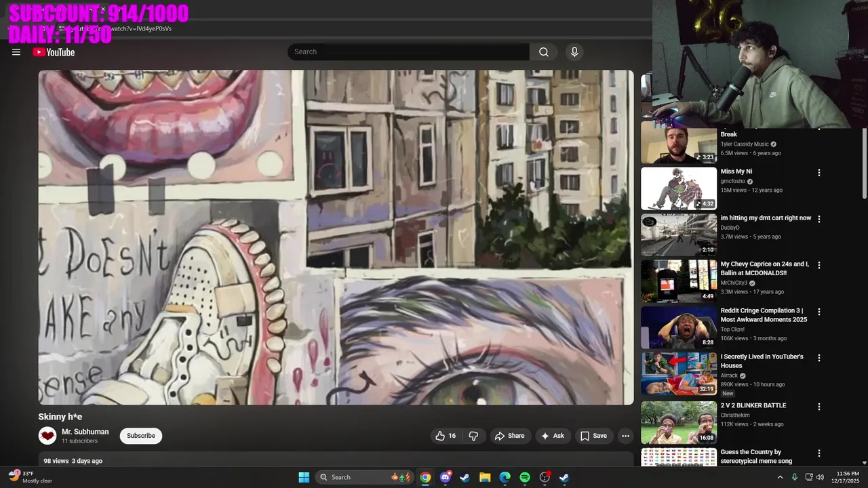The image size is (868, 488).
Task: Open File Explorer from the taskbar
Action: 485,477
